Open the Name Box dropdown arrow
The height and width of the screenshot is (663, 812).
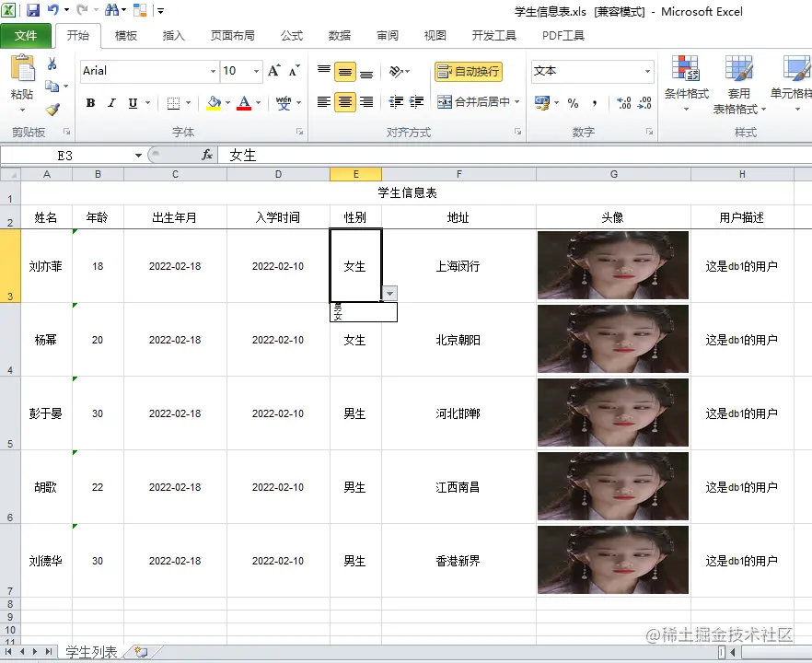click(138, 156)
